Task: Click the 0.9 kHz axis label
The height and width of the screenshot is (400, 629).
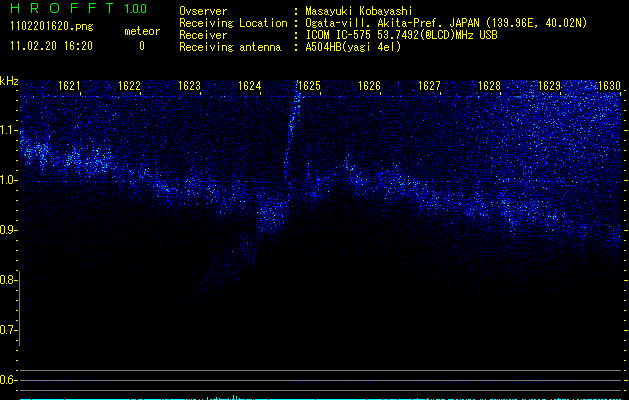Action: coord(7,230)
